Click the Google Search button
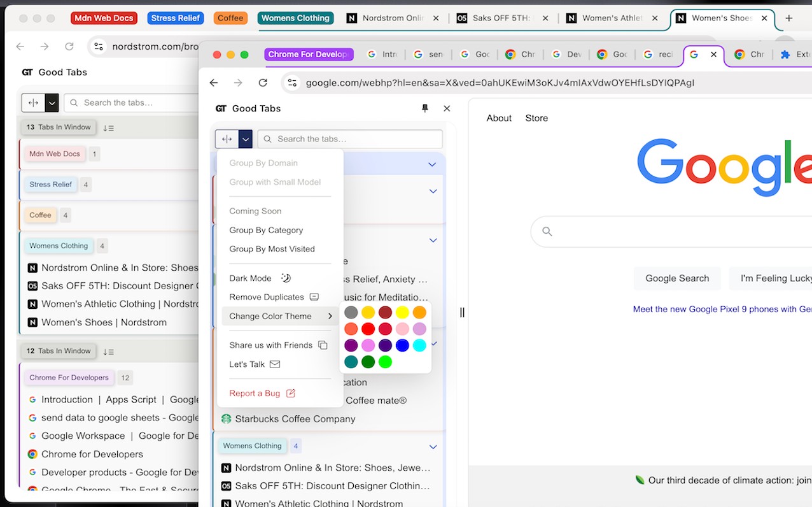 pyautogui.click(x=676, y=278)
